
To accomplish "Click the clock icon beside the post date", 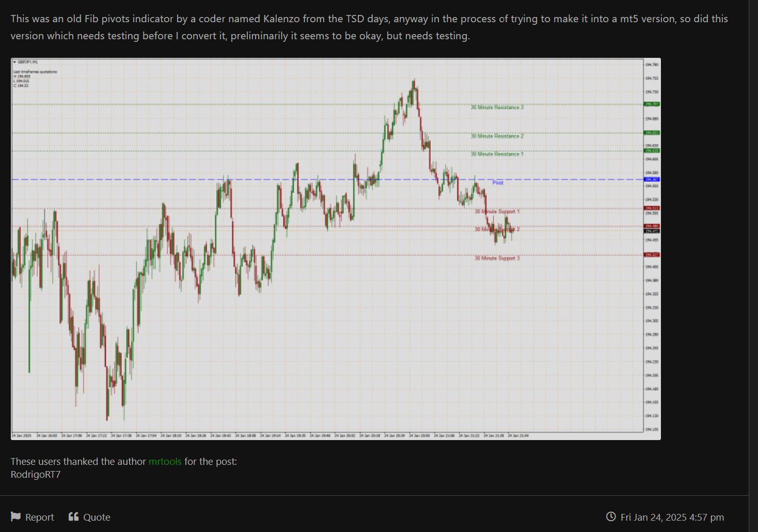I will click(x=611, y=517).
